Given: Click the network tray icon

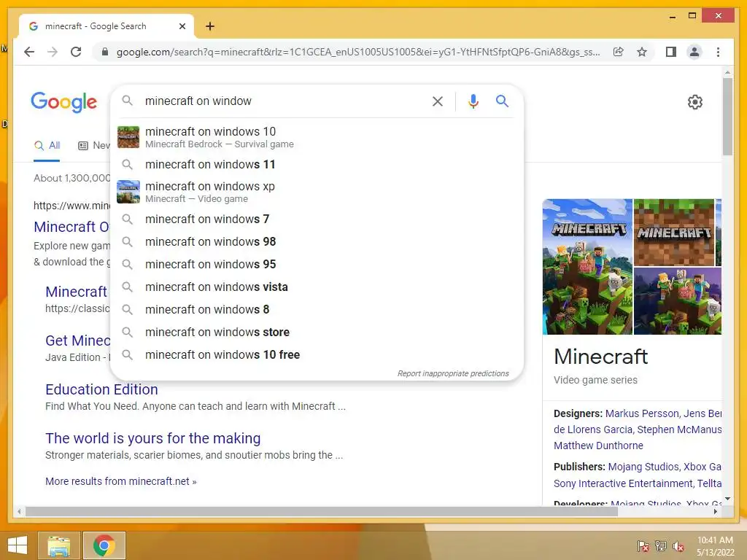Looking at the screenshot, I should pyautogui.click(x=661, y=545).
